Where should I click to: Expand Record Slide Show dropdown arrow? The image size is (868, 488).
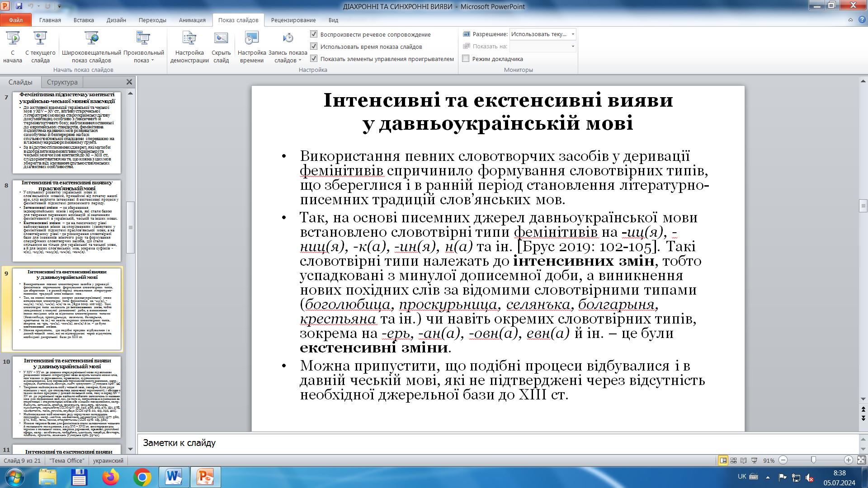tap(299, 61)
